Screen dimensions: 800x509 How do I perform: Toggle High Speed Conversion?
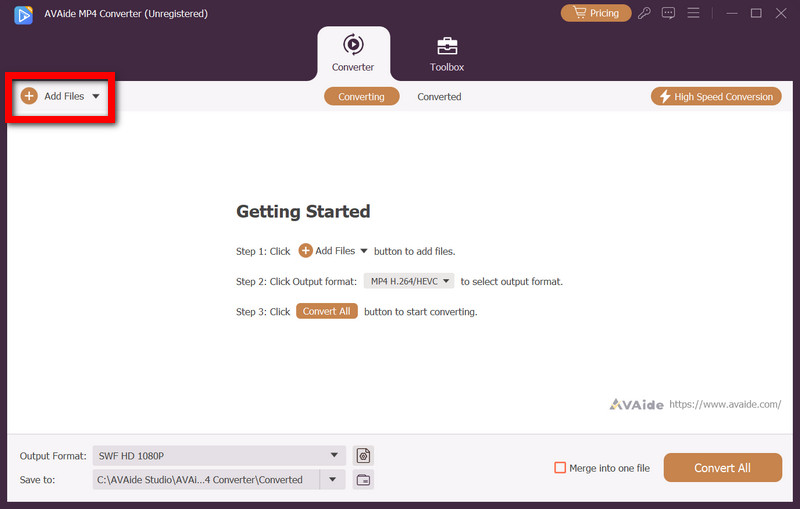pyautogui.click(x=716, y=97)
